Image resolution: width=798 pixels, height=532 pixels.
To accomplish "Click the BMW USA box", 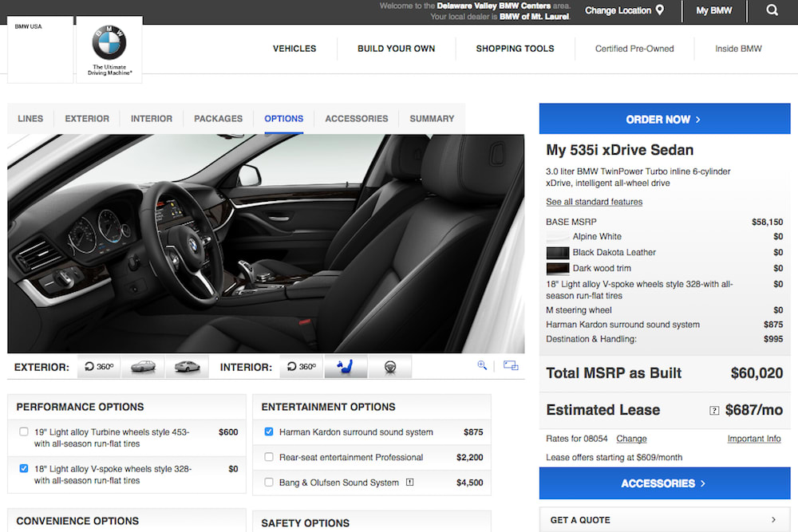I will [x=40, y=49].
